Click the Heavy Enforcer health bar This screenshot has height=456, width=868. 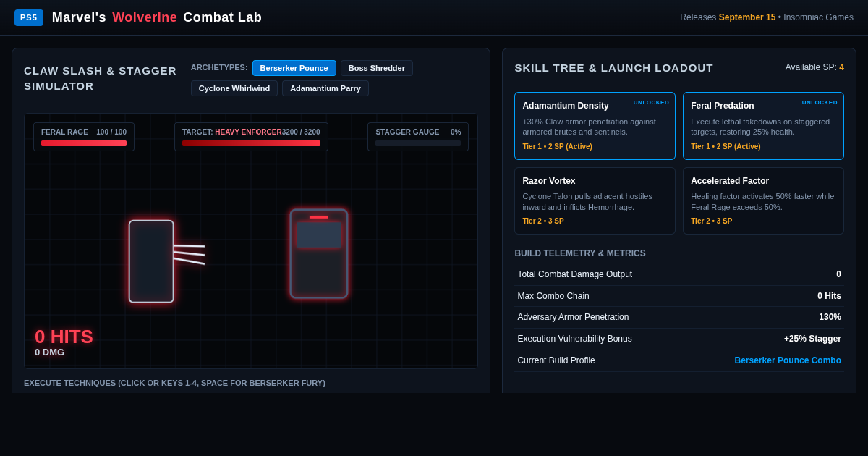[251, 143]
